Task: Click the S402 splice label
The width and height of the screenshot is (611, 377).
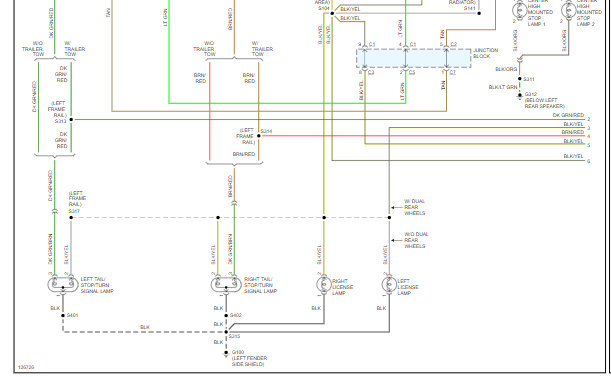Action: (236, 315)
